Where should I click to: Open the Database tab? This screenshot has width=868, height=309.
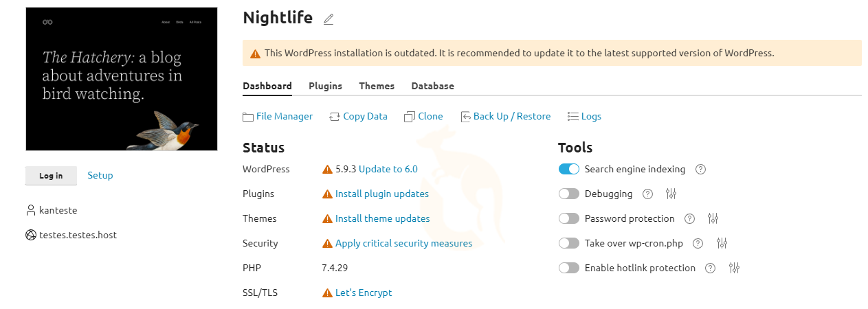432,86
